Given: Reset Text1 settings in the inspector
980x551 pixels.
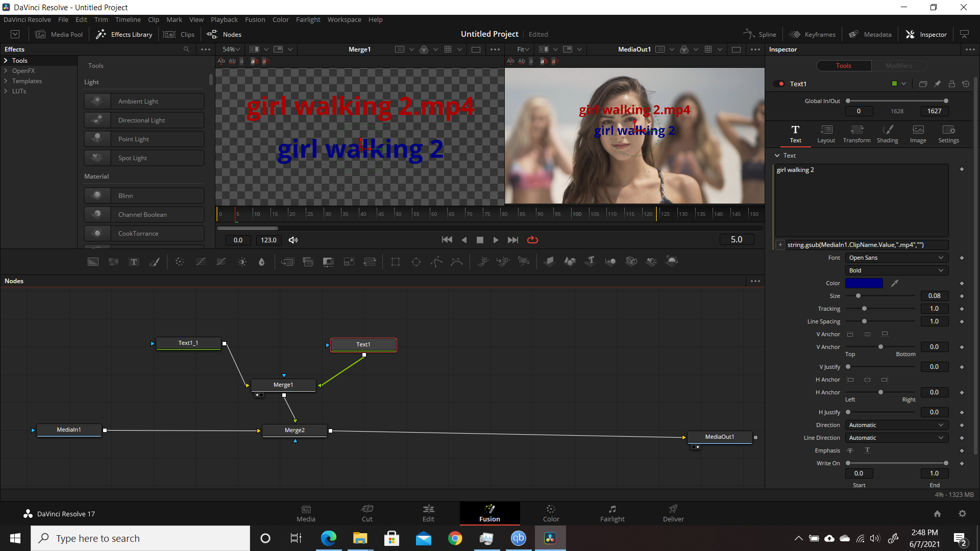Looking at the screenshot, I should [966, 84].
